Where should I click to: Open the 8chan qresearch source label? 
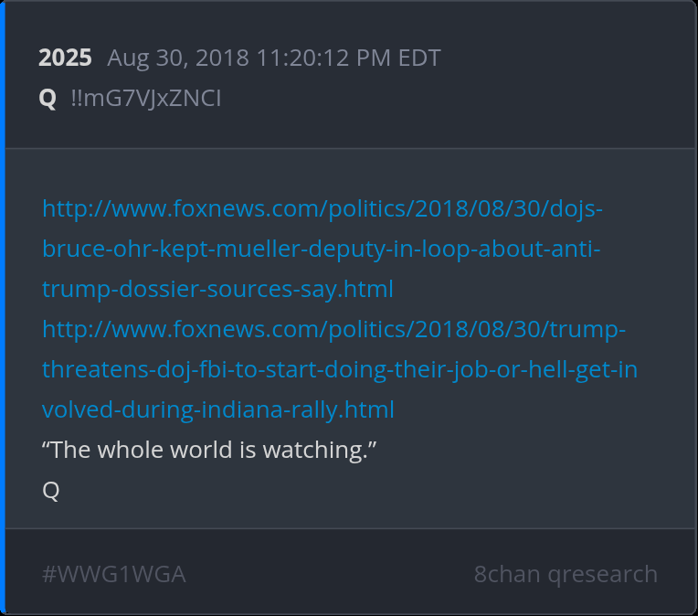(x=566, y=574)
